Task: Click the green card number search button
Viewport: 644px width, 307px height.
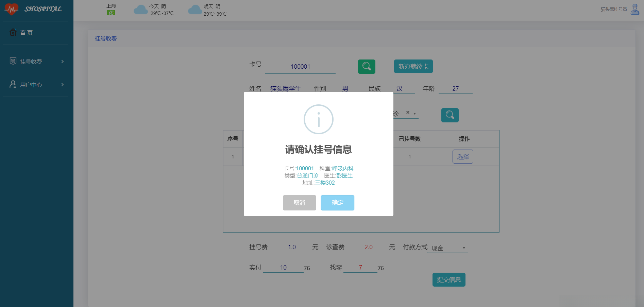Action: point(367,67)
